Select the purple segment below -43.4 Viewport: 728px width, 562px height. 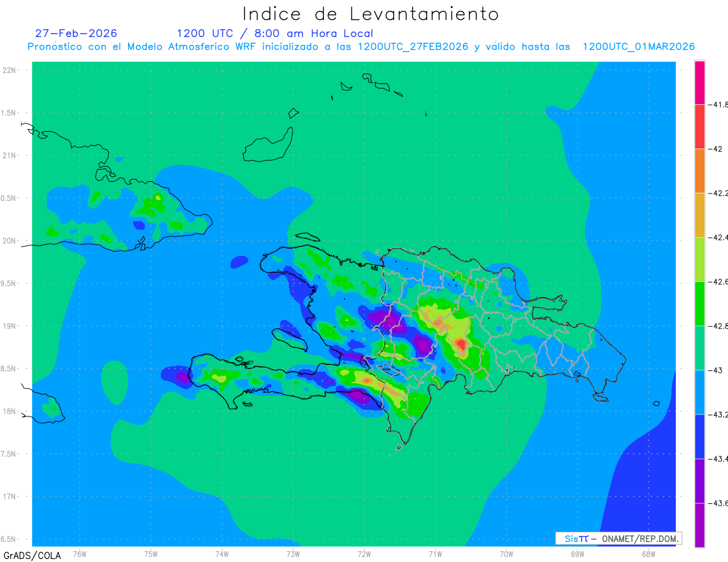click(x=699, y=481)
